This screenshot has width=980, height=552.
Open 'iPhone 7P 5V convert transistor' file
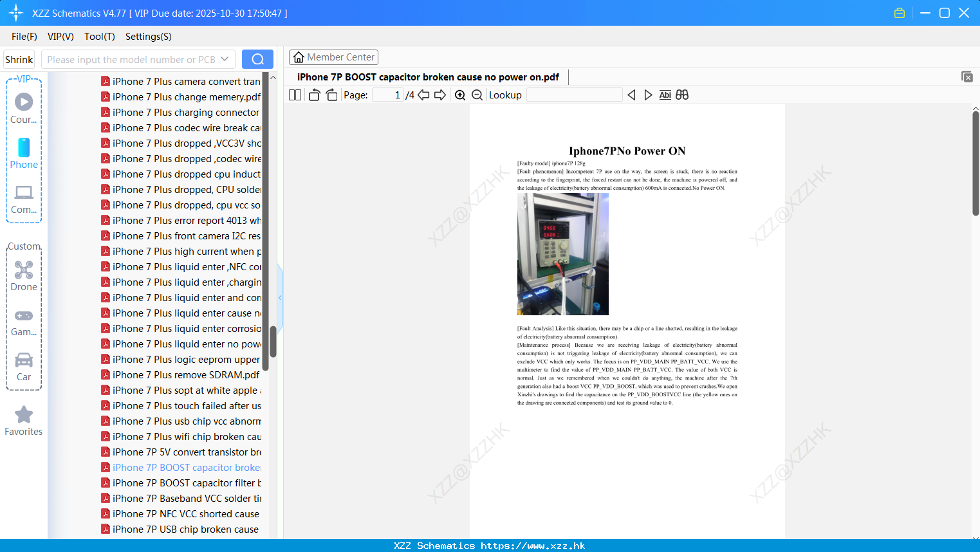point(187,452)
